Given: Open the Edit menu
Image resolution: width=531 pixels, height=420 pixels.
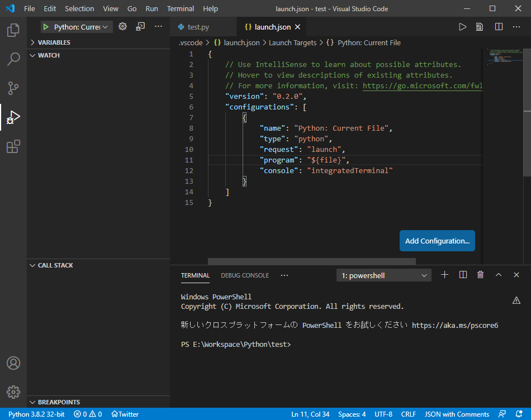Looking at the screenshot, I should click(50, 8).
